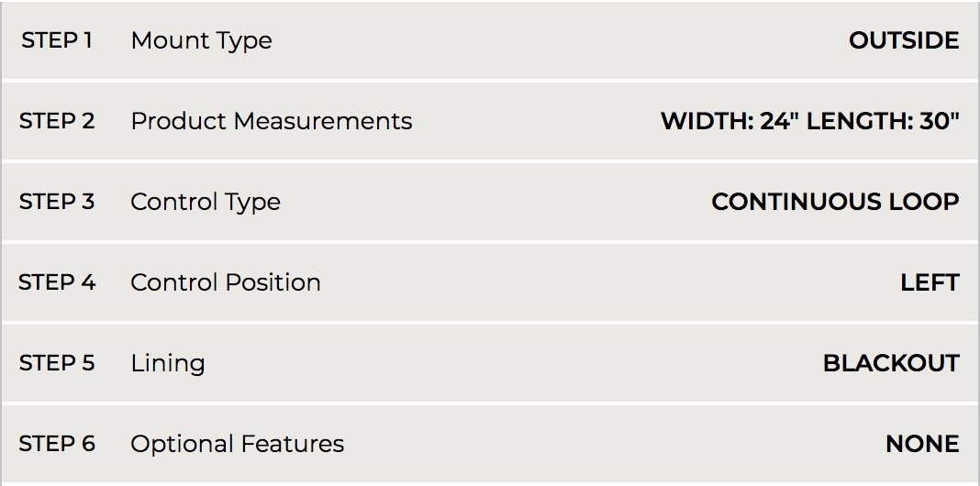Click the STEP 2 label
Viewport: 980px width, 486px height.
pyautogui.click(x=57, y=121)
